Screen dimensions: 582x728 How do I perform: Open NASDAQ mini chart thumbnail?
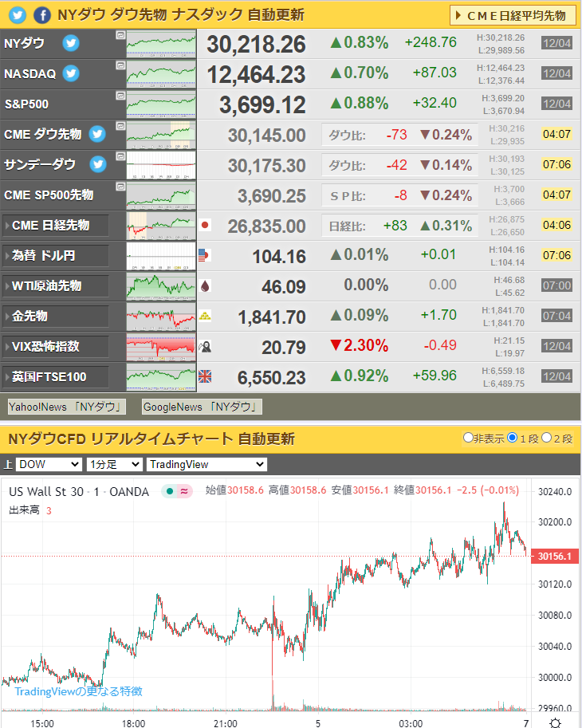[x=161, y=74]
